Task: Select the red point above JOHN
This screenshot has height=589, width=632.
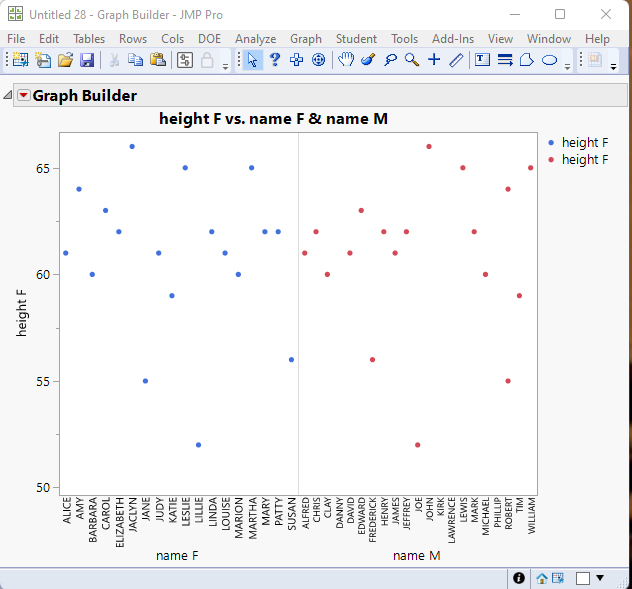Action: point(429,147)
